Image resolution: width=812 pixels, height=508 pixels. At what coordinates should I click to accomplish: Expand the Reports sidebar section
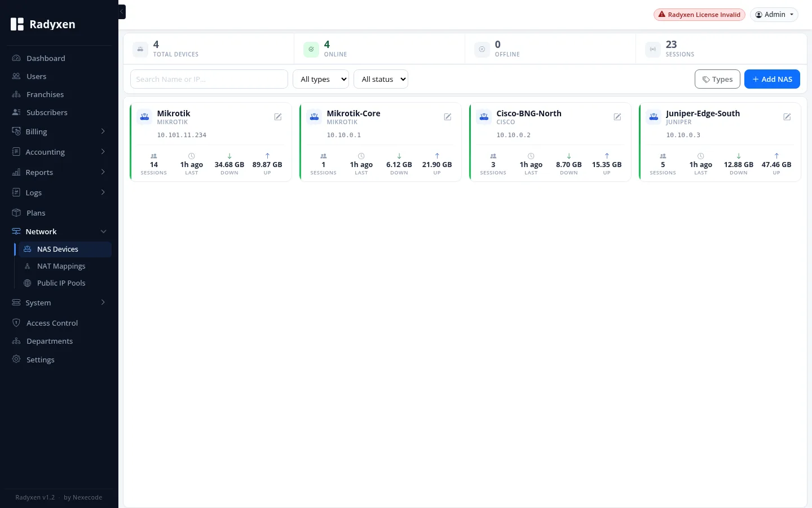[59, 172]
